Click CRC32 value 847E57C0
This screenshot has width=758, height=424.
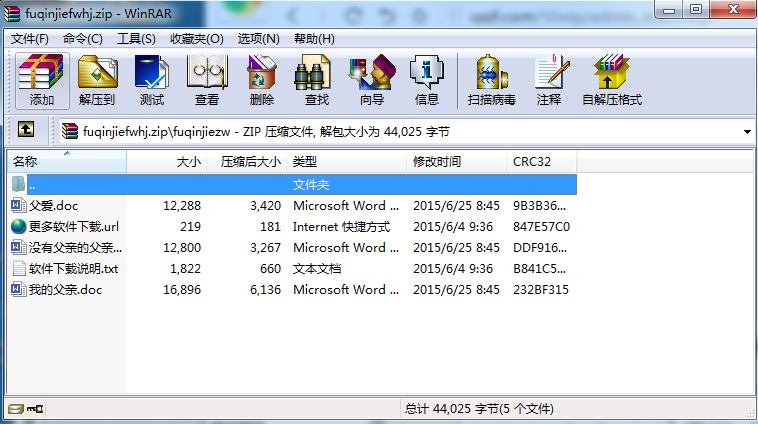pyautogui.click(x=541, y=226)
